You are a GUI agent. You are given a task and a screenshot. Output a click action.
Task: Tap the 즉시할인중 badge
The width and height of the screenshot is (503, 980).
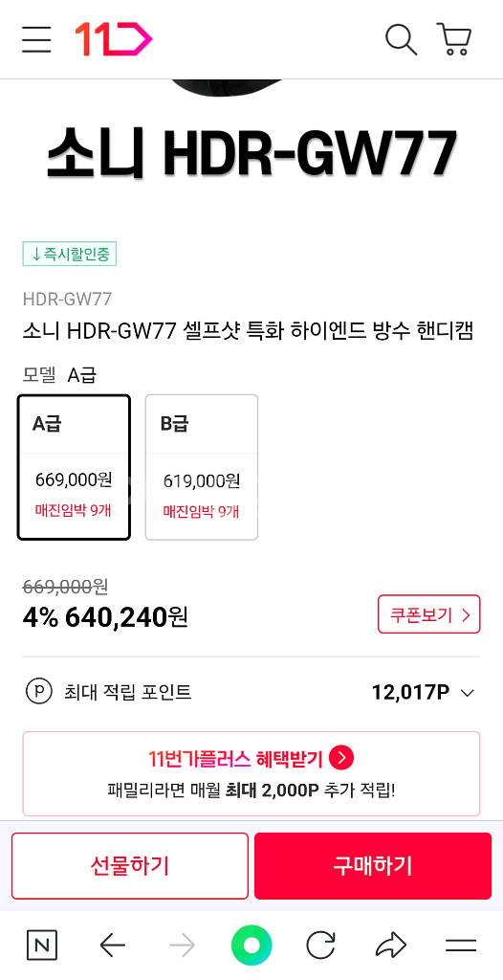click(x=70, y=254)
